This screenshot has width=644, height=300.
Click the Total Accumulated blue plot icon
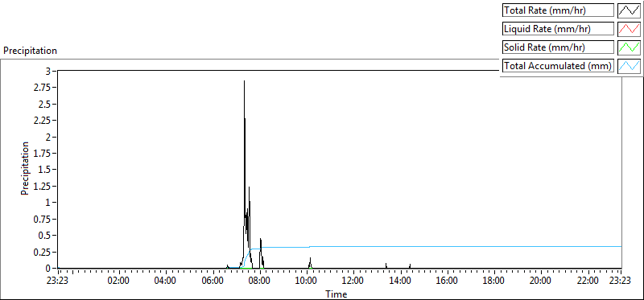[x=629, y=66]
